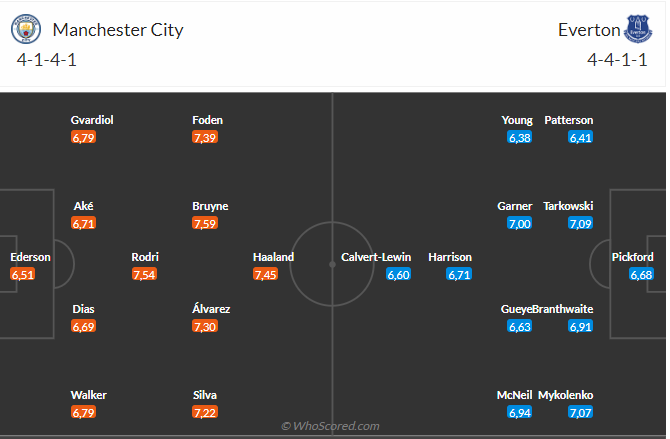Select Tarkowski's 7,09 rating badge
Image resolution: width=670 pixels, height=439 pixels.
pos(580,223)
